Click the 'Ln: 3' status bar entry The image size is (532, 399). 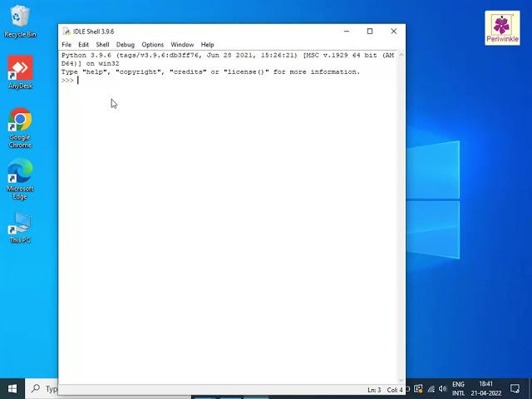coord(374,390)
